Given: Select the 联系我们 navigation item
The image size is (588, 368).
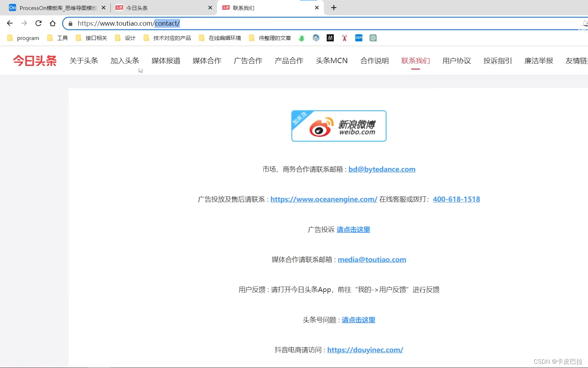Looking at the screenshot, I should click(416, 61).
